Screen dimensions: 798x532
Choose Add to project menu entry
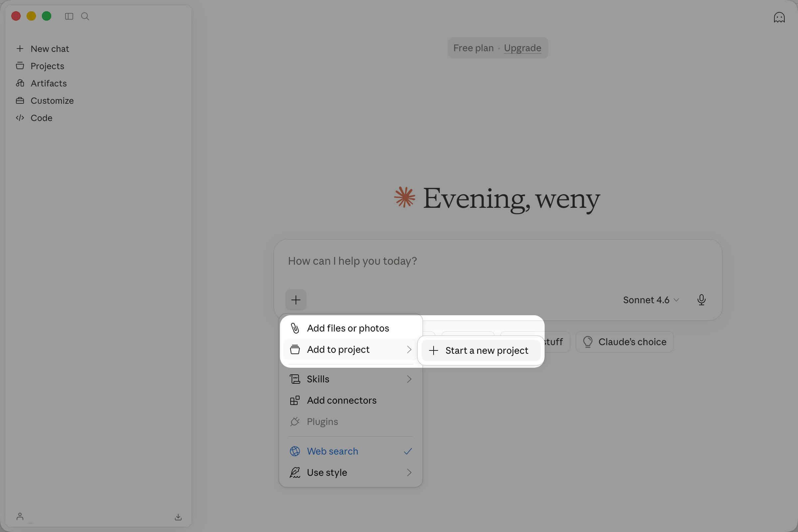click(x=350, y=349)
